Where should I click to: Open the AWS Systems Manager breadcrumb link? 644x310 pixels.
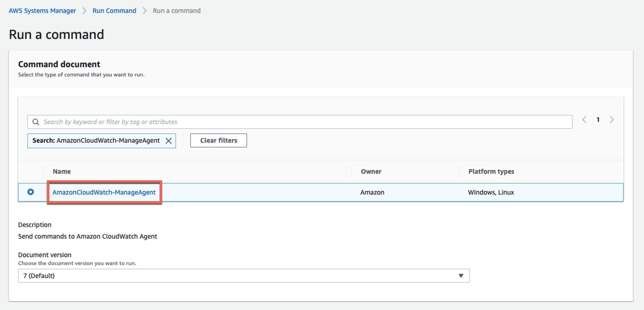coord(42,10)
